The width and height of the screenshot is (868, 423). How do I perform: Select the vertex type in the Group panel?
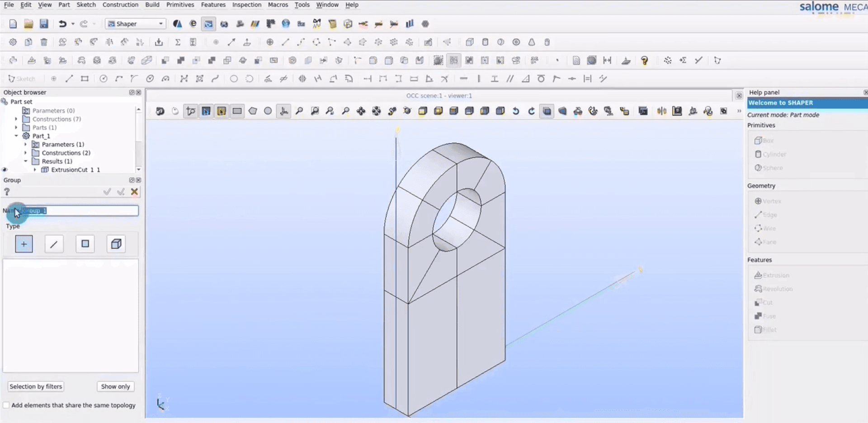(x=24, y=244)
